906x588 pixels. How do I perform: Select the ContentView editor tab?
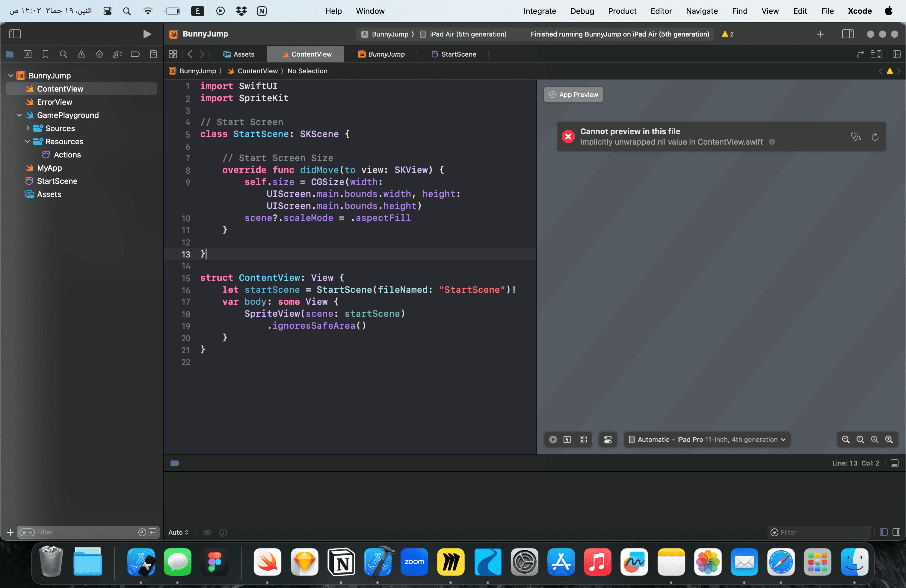[x=306, y=54]
